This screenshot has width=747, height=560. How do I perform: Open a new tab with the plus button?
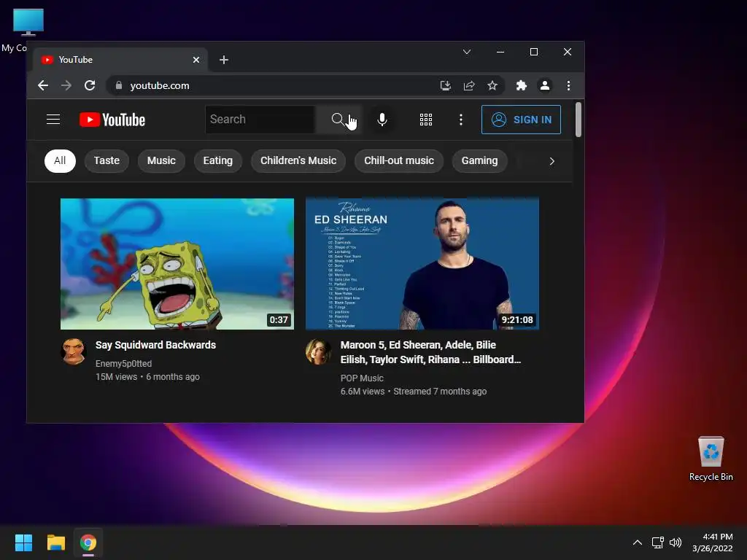pos(224,60)
